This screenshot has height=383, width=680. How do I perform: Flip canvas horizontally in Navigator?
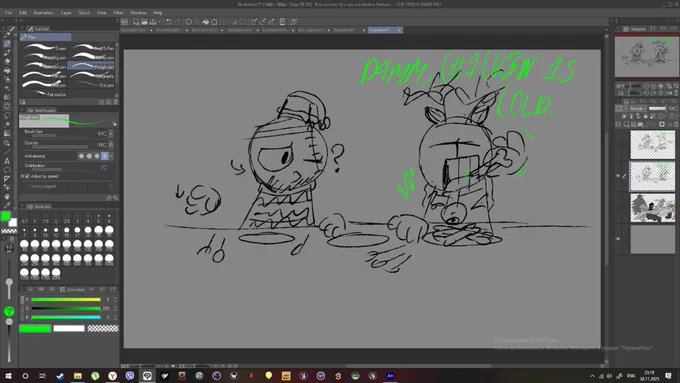tap(668, 93)
